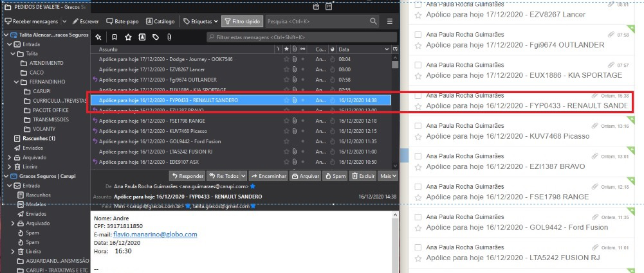This screenshot has height=273, width=644.
Task: Click Encaminhar to forward the message
Action: (268, 176)
